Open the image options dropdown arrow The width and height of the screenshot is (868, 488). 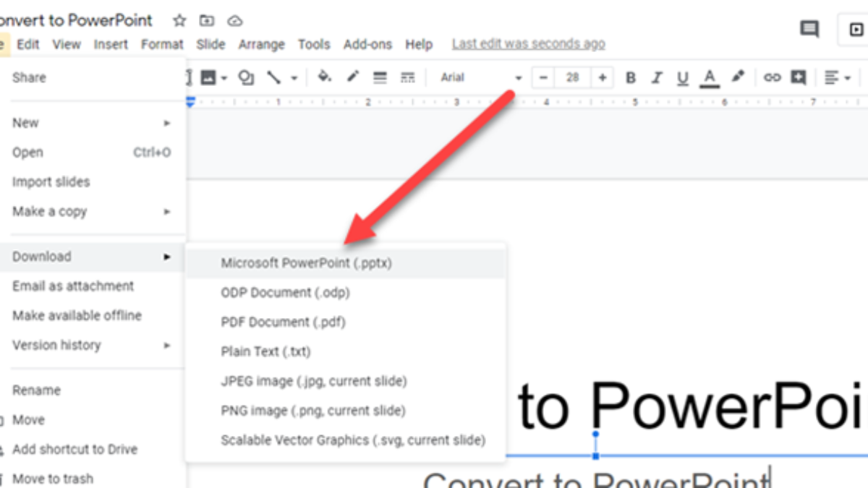click(224, 78)
